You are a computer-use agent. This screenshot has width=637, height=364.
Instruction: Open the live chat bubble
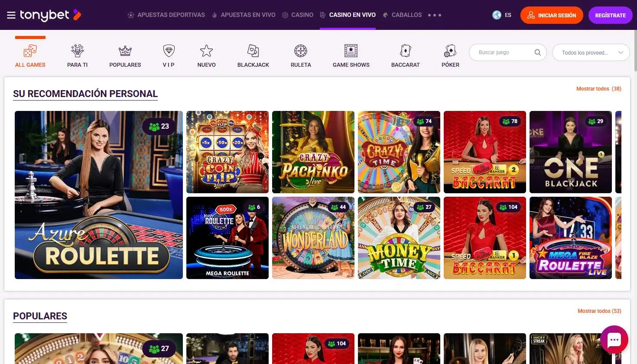point(614,340)
